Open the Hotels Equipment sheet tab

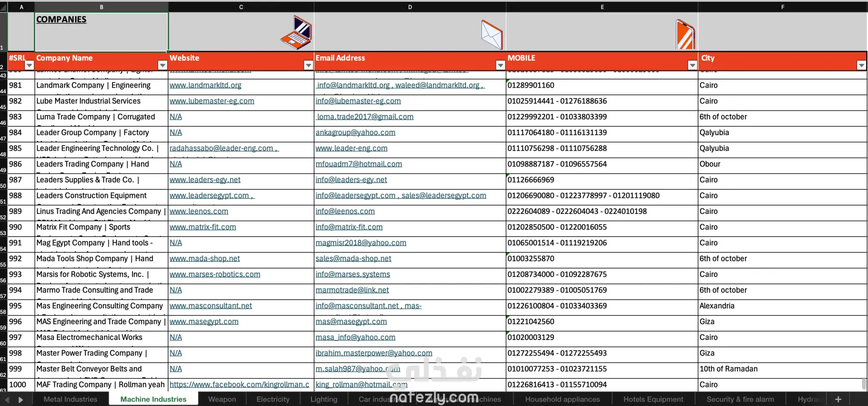(653, 399)
